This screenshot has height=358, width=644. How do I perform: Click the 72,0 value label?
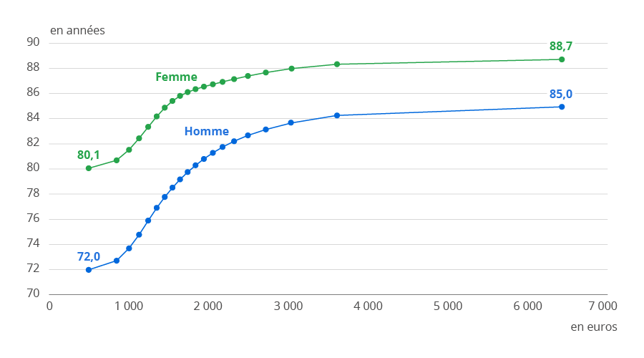[x=89, y=256]
